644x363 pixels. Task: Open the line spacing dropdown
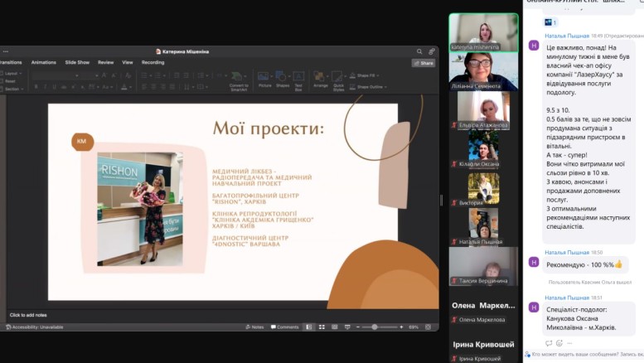tap(201, 75)
